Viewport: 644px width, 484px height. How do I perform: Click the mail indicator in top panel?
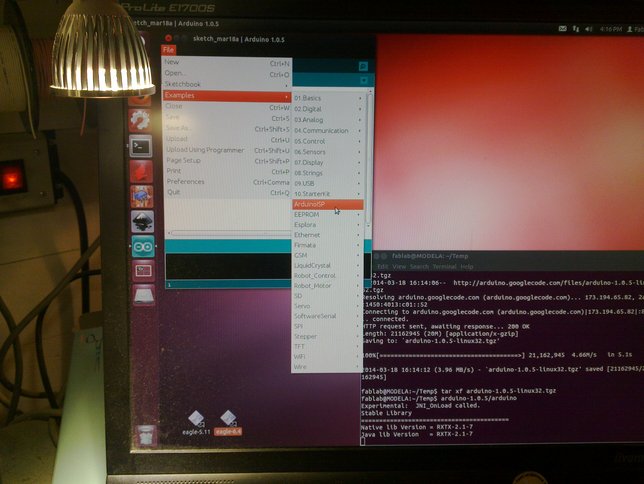[x=563, y=29]
